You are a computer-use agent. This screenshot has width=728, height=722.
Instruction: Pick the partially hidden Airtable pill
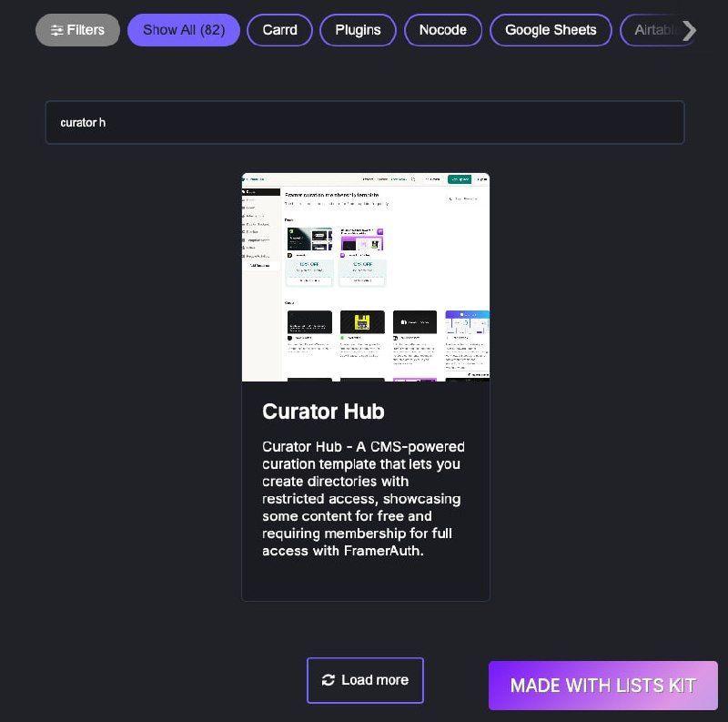coord(654,30)
